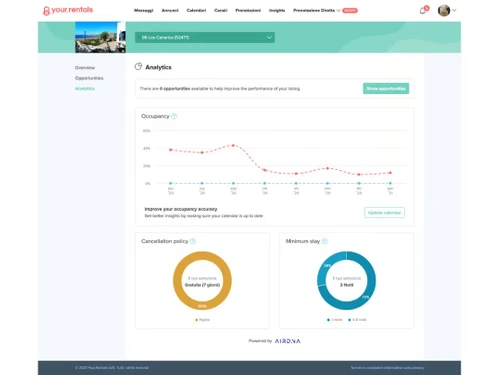This screenshot has height=375, width=500.
Task: Click the red NUOVO badge in navigation
Action: [350, 11]
